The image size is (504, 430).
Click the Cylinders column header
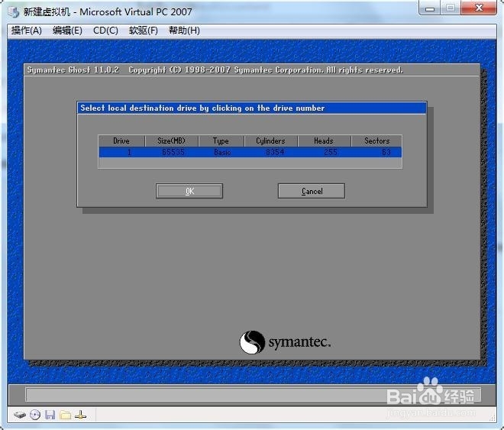coord(270,141)
